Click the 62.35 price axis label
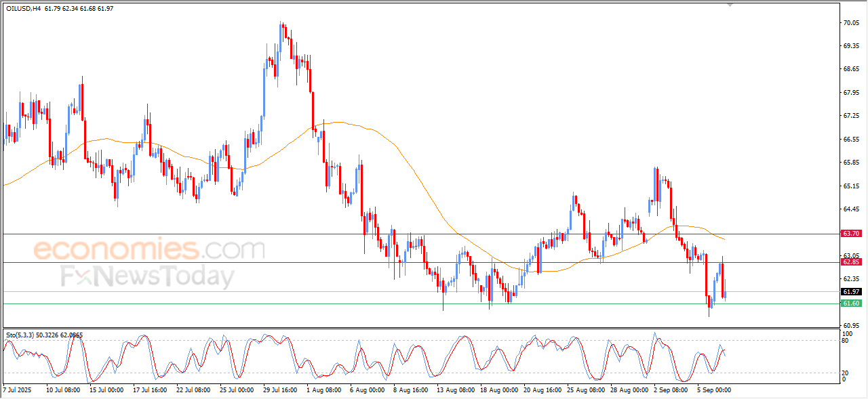The image size is (868, 399). coord(852,279)
